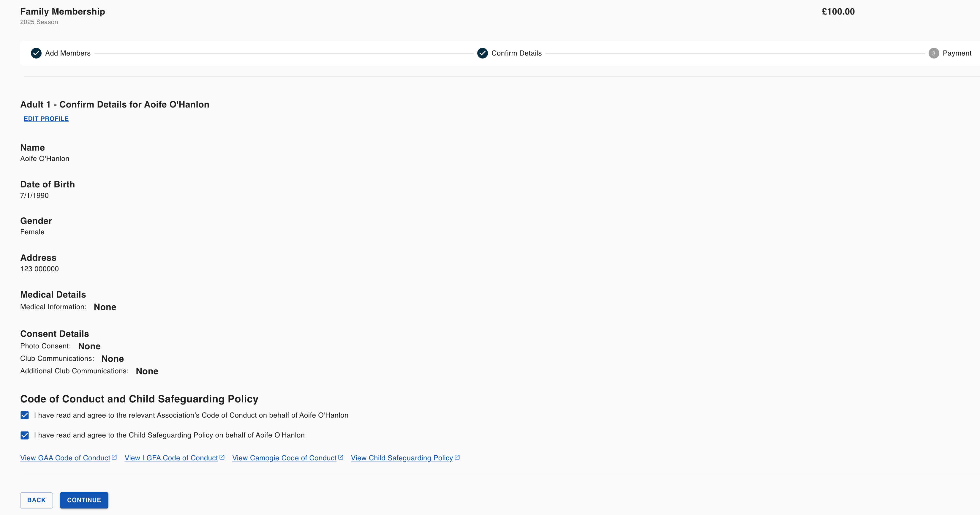
Task: Click the Continue button
Action: pos(84,500)
